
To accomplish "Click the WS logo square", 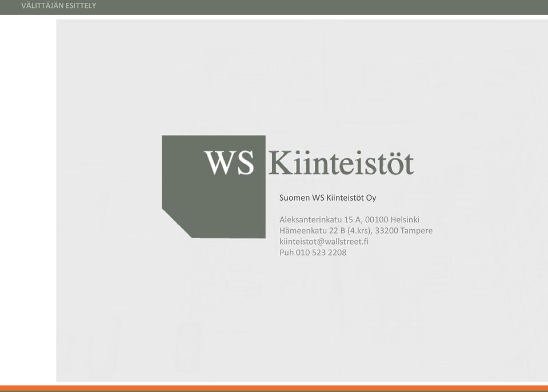I will [x=214, y=186].
